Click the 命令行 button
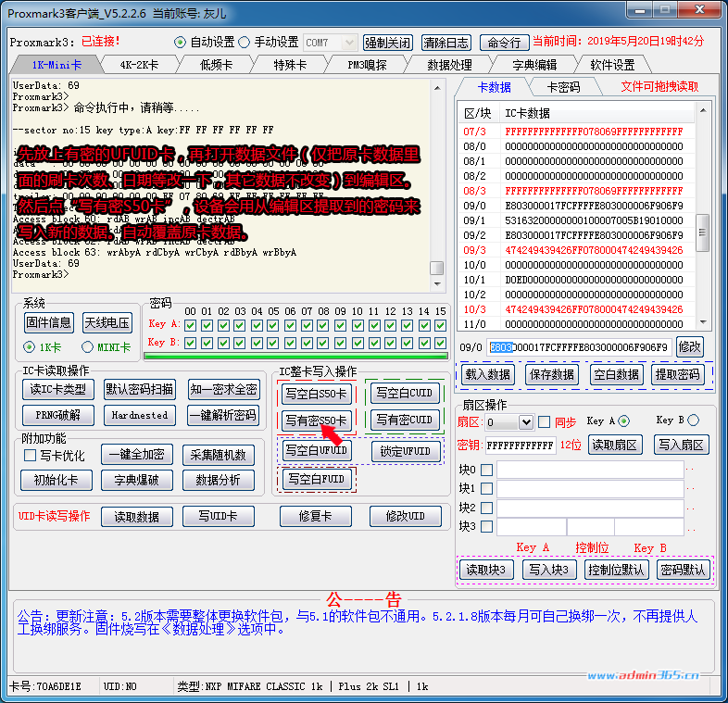This screenshot has width=728, height=703. (x=504, y=43)
